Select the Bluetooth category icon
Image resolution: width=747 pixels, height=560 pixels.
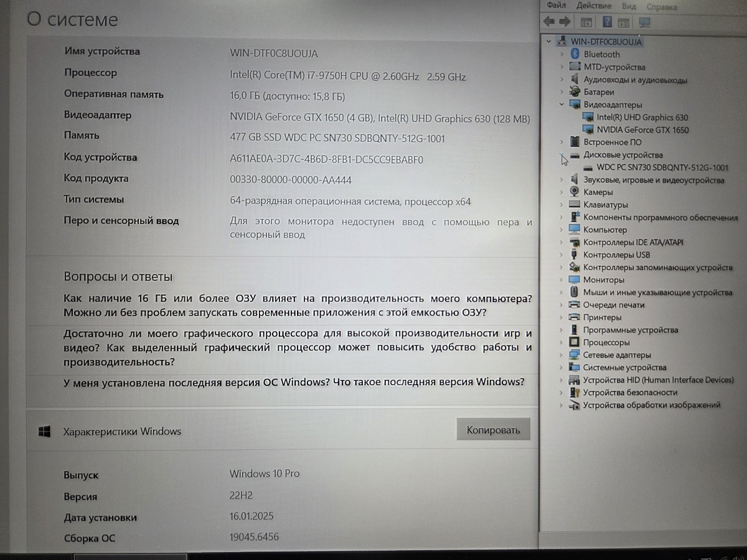point(575,54)
